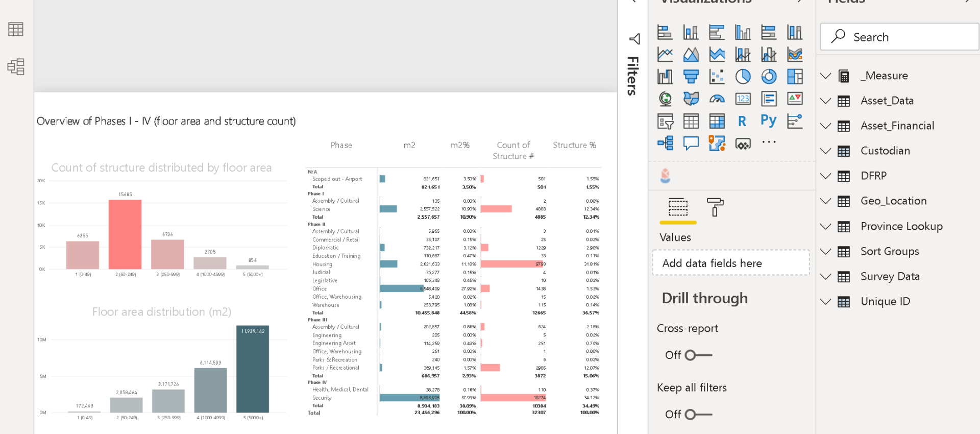The width and height of the screenshot is (980, 434).
Task: Switch to the Format paint roller tab
Action: click(x=715, y=207)
